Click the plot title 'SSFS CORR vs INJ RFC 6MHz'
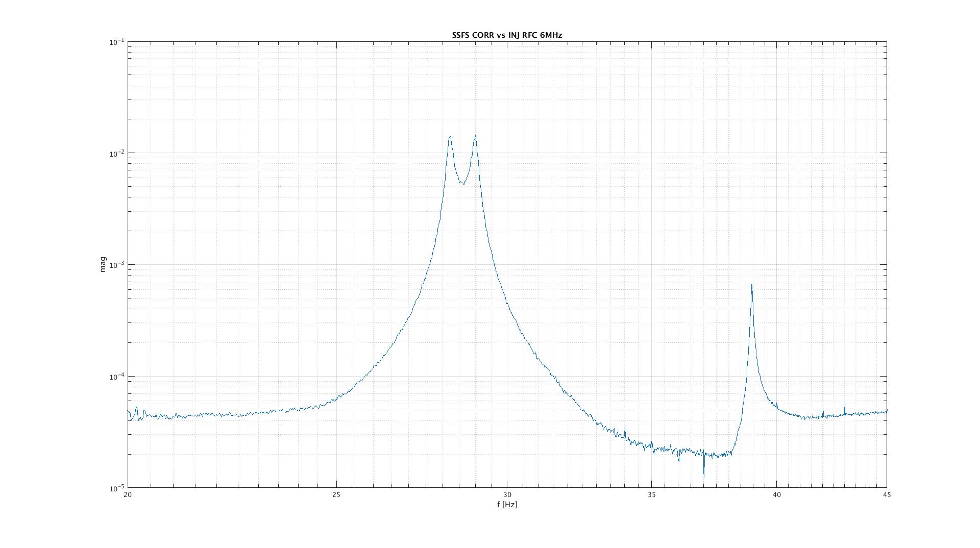Viewport: 980px width, 548px height. coord(507,35)
